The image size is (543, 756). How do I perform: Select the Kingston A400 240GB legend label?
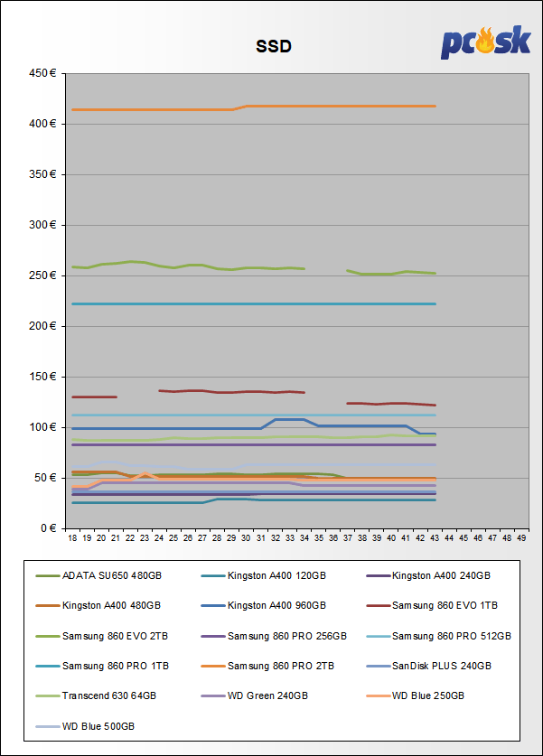pos(441,575)
